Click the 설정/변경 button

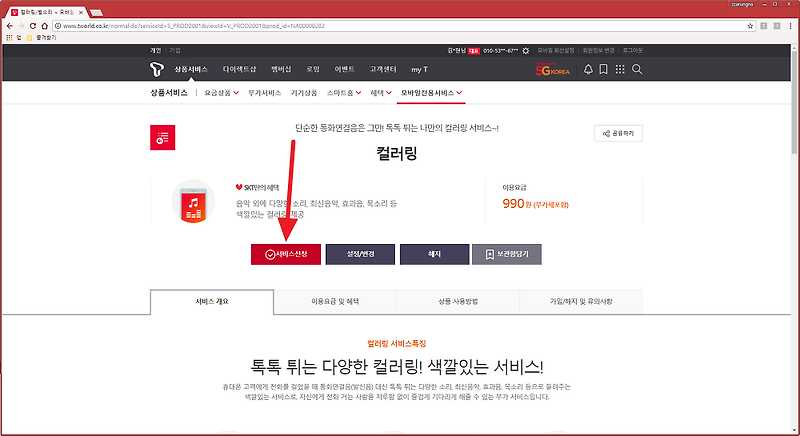[360, 254]
